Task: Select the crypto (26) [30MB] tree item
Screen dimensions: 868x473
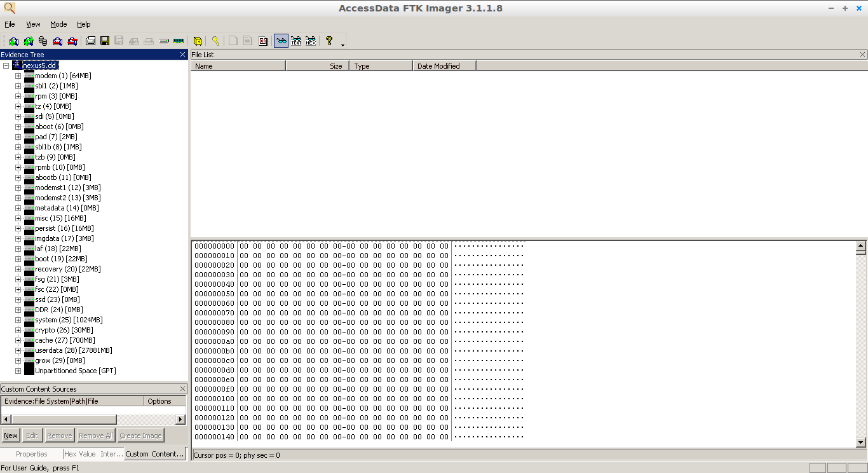Action: tap(64, 330)
